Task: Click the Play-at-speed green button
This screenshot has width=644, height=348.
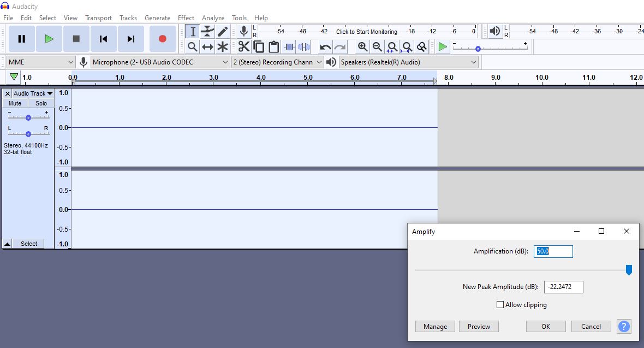Action: (442, 47)
